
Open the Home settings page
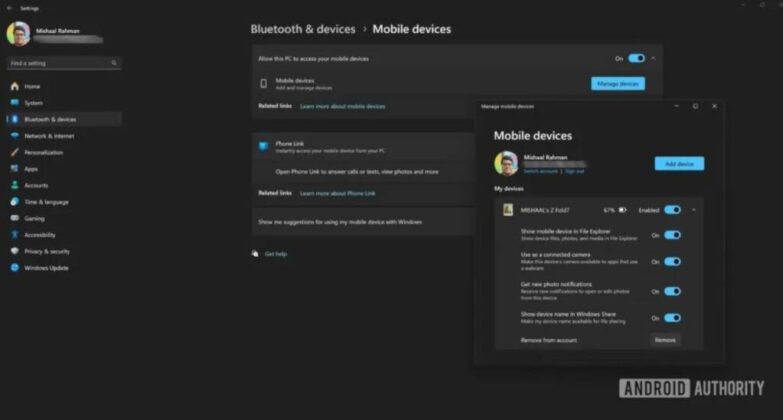[x=64, y=86]
